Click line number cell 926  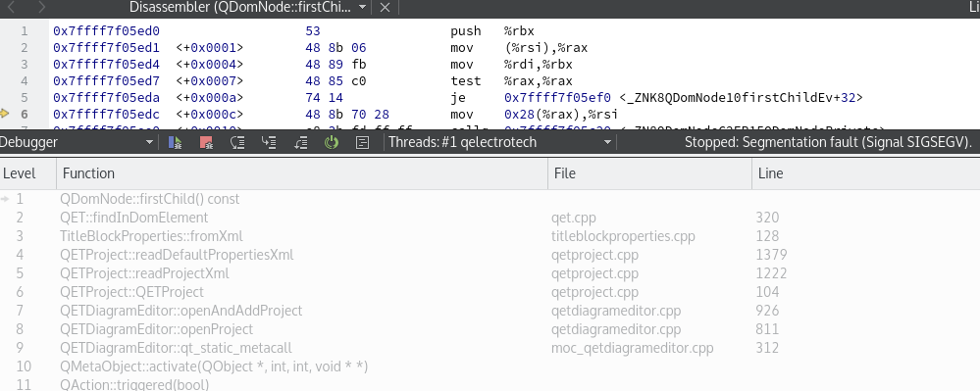767,311
